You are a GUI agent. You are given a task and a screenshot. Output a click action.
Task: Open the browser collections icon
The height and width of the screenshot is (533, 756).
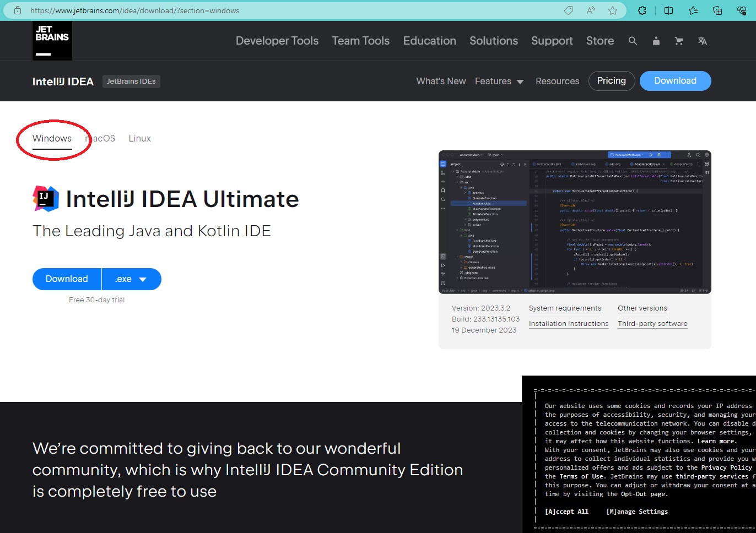pyautogui.click(x=717, y=10)
